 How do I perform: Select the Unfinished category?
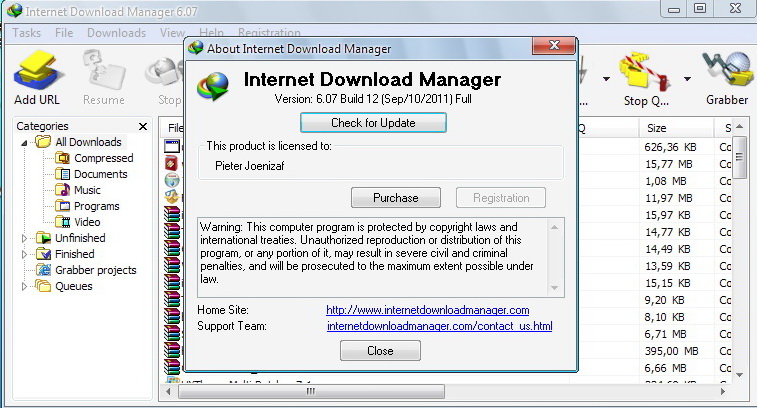[x=80, y=238]
